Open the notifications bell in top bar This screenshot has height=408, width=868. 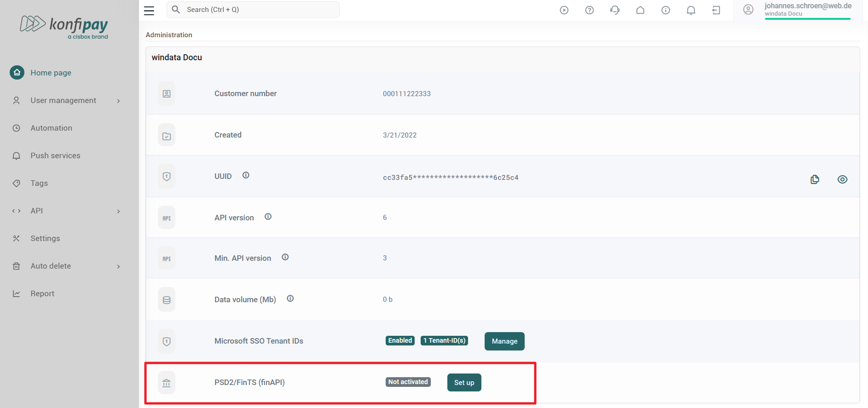691,10
